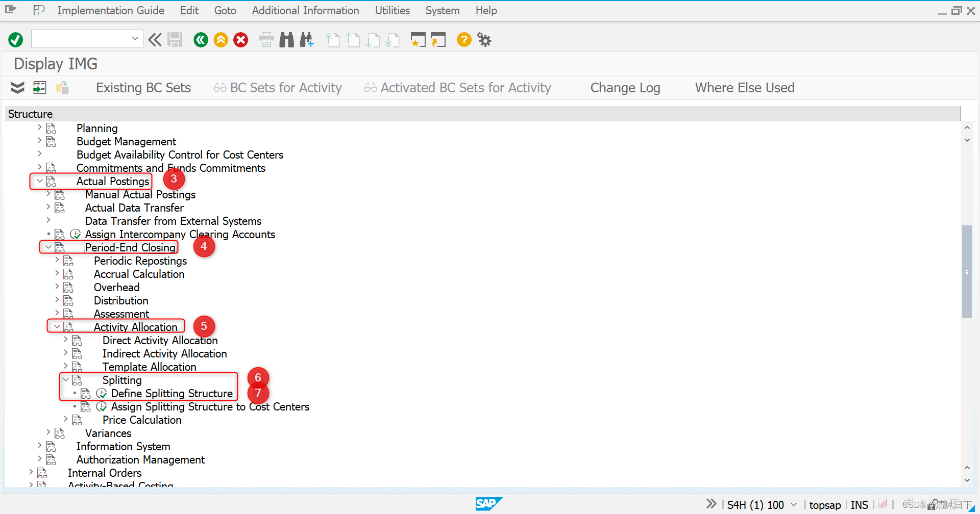Image resolution: width=980 pixels, height=514 pixels.
Task: Click execute icon for Assign Splitting Structure to Cost Centers
Action: point(102,406)
